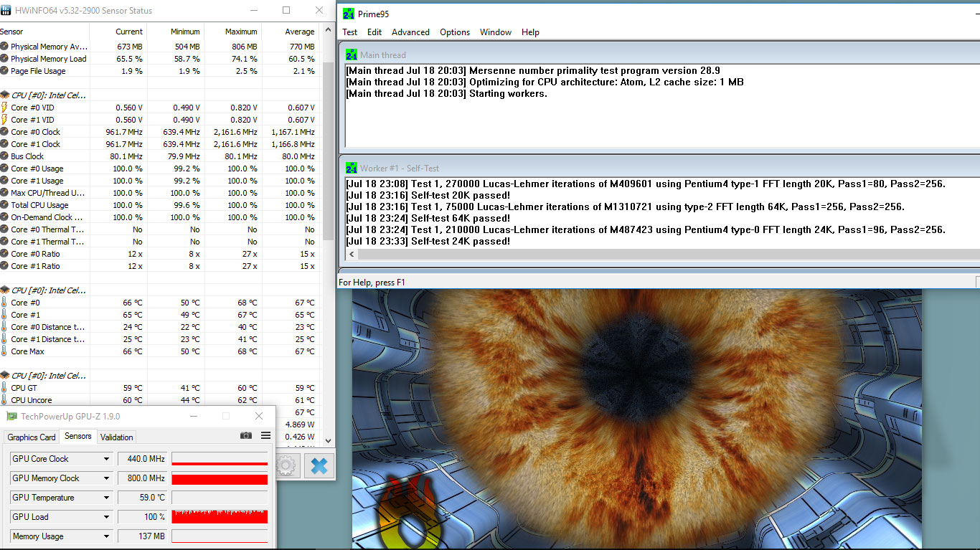980x550 pixels.
Task: Click the thermometer icon beside Core Max
Action: (4, 351)
